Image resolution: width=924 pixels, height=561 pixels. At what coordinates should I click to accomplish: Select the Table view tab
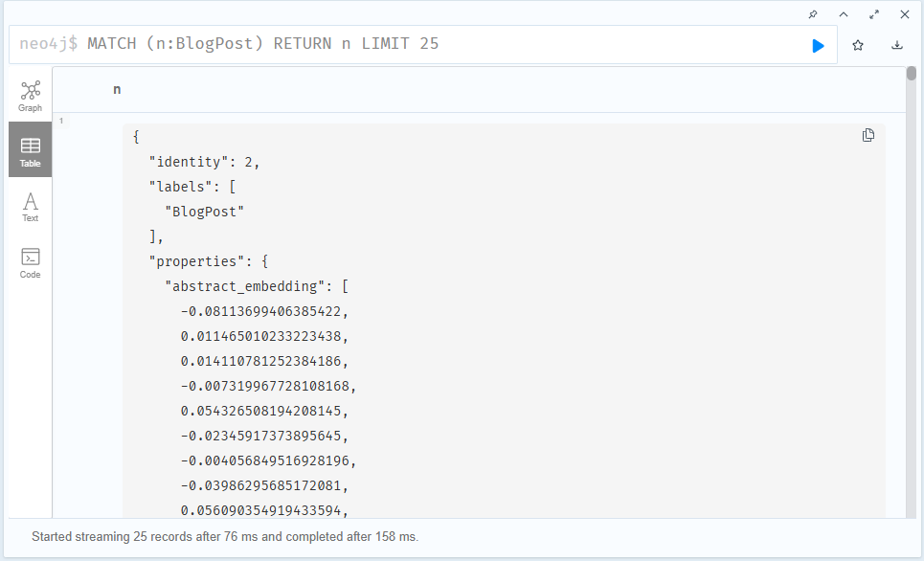[31, 150]
